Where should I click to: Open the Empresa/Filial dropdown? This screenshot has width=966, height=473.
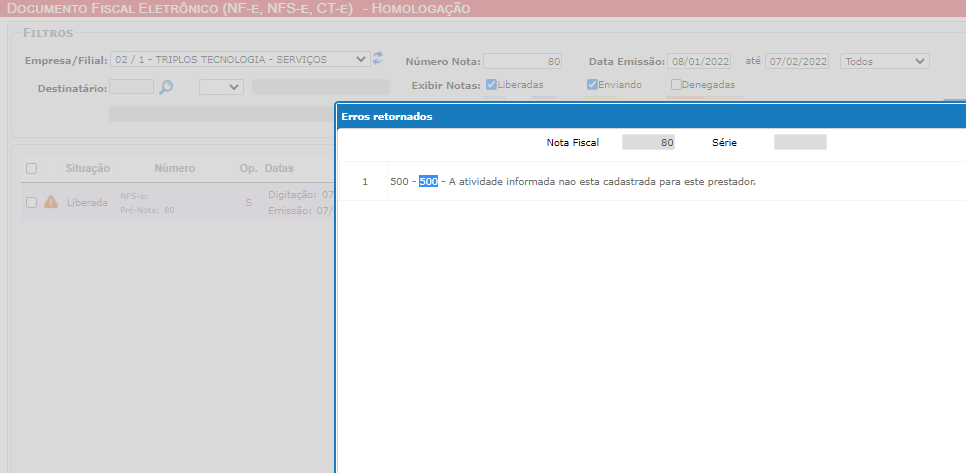[x=240, y=59]
